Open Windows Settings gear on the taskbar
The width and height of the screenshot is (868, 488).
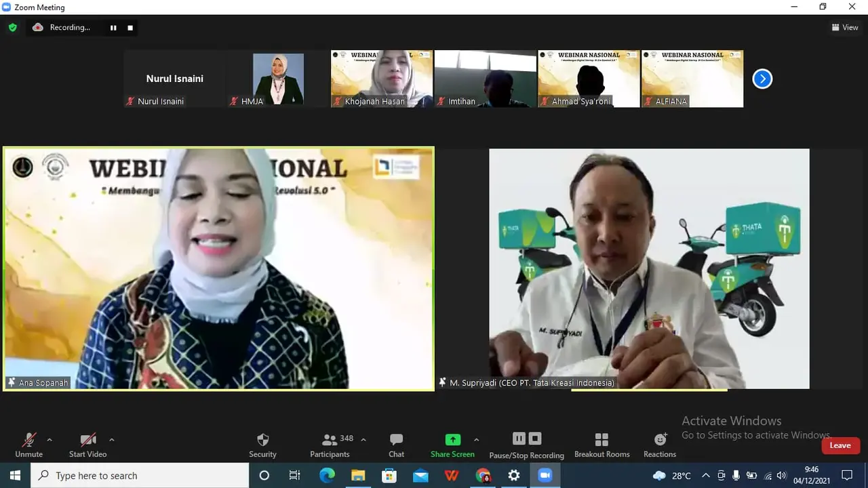514,475
